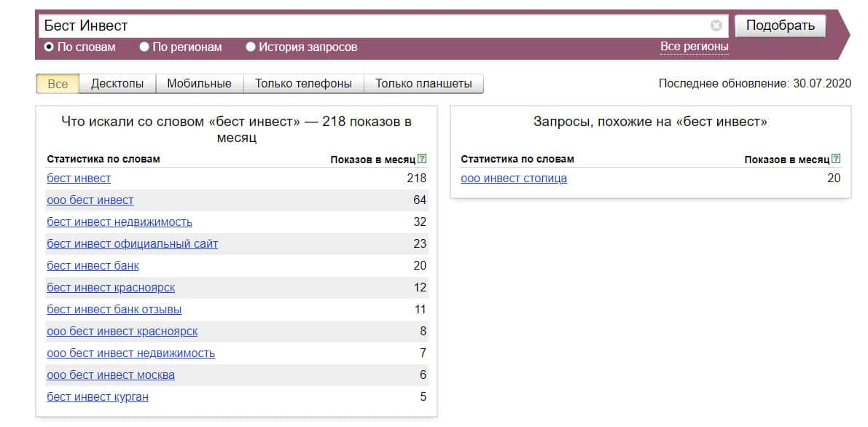The height and width of the screenshot is (427, 868).
Task: Select the "История запросов" radio button
Action: click(251, 47)
